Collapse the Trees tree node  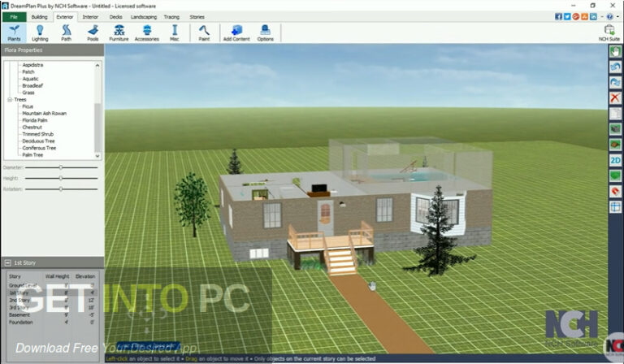pyautogui.click(x=10, y=99)
